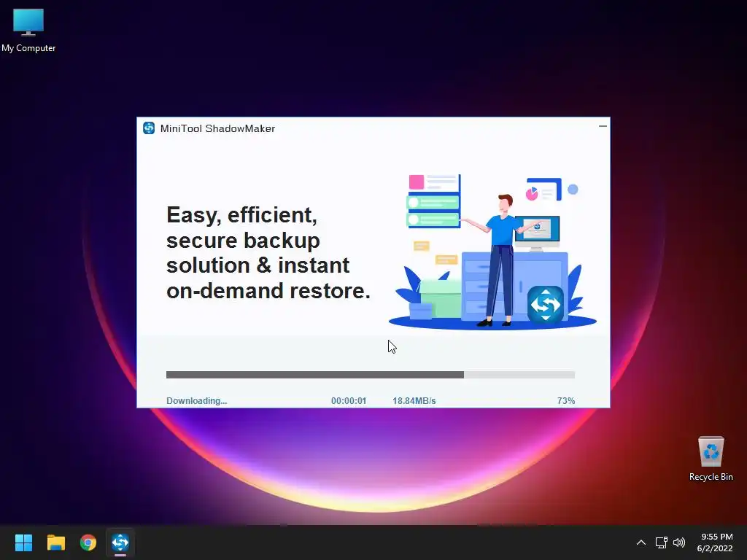Click the 'Easy, efficient, secure backup' headline
This screenshot has height=560, width=747.
pyautogui.click(x=268, y=253)
